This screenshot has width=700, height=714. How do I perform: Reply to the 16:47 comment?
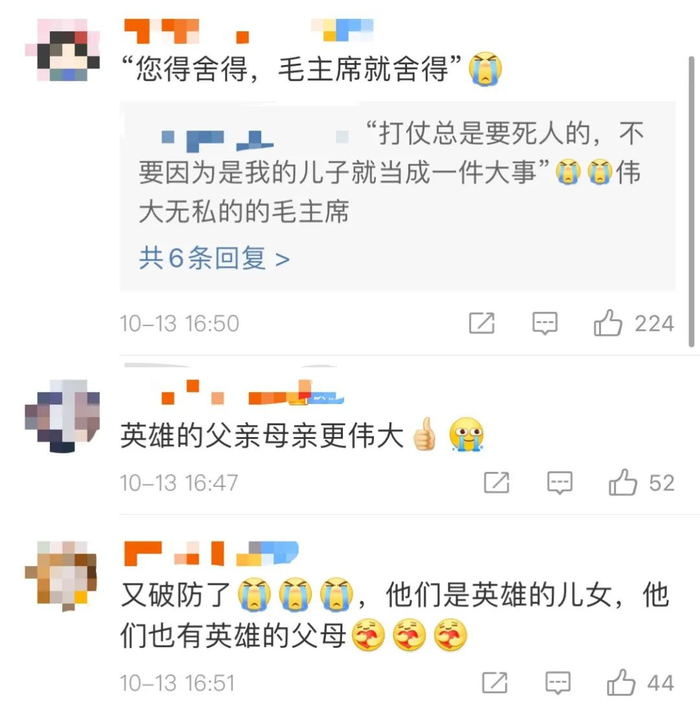[559, 483]
